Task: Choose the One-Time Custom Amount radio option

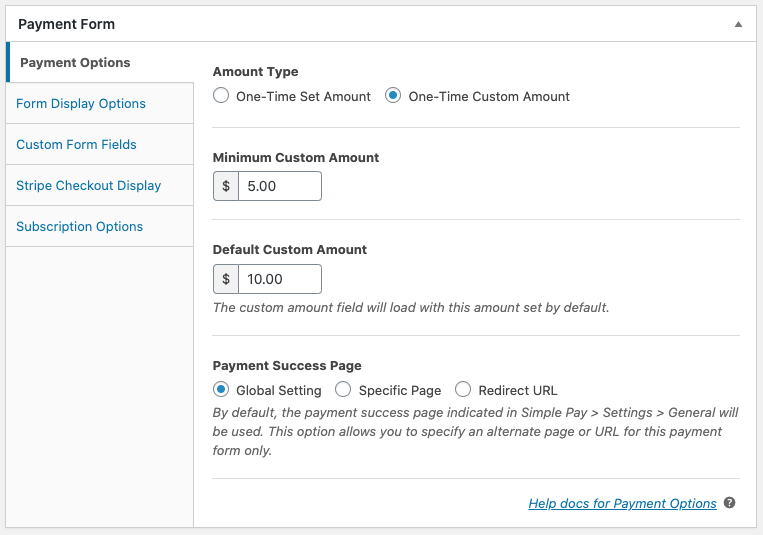Action: 393,96
